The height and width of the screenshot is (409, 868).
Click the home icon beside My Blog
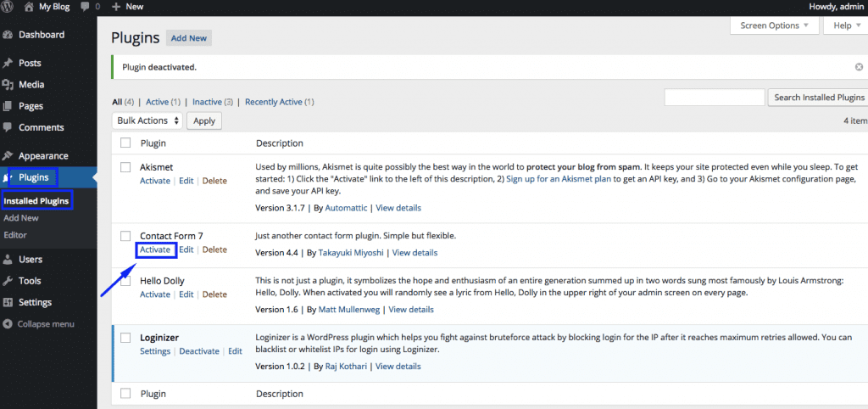coord(29,7)
